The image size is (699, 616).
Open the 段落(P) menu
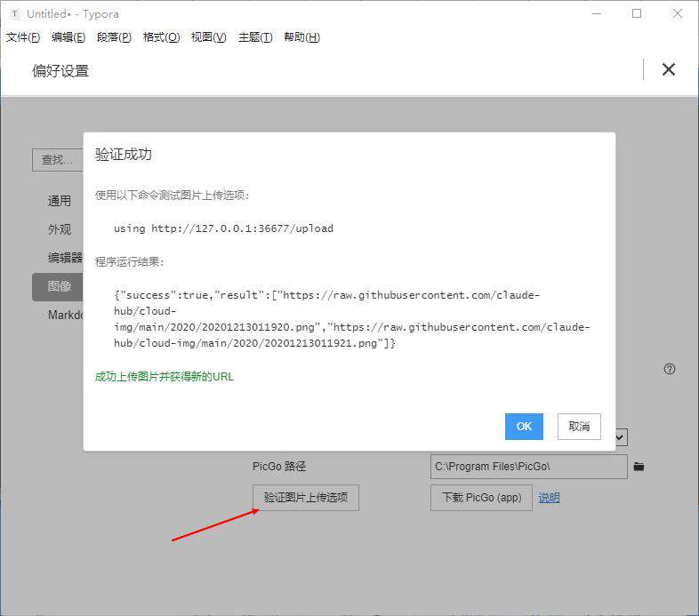pos(114,37)
